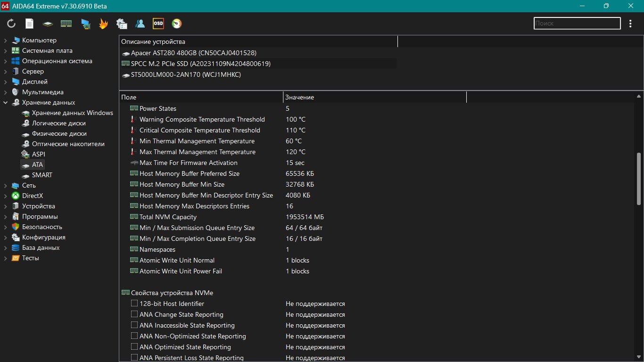Screen dimensions: 644x362
Task: Focus the Поиск search field
Action: [577, 23]
